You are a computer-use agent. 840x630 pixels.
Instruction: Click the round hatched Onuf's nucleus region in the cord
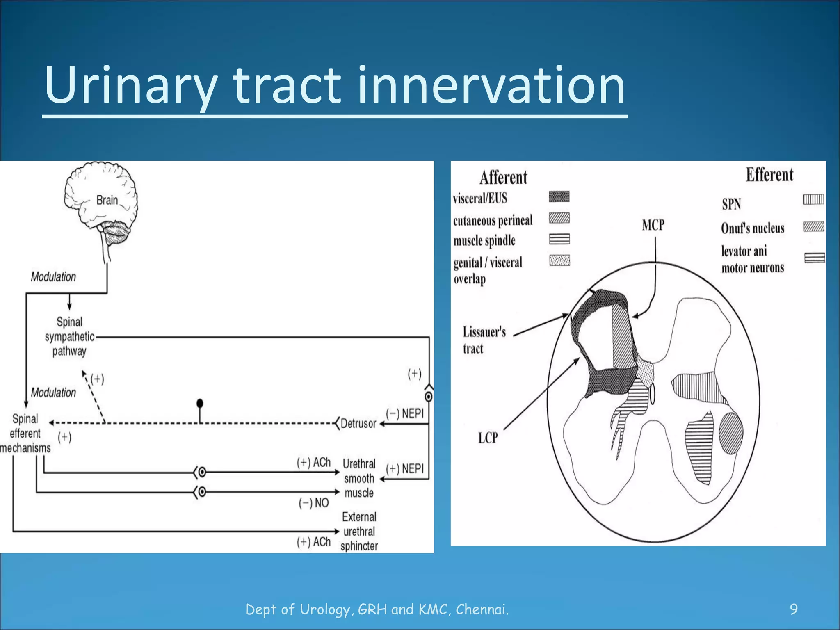point(731,434)
